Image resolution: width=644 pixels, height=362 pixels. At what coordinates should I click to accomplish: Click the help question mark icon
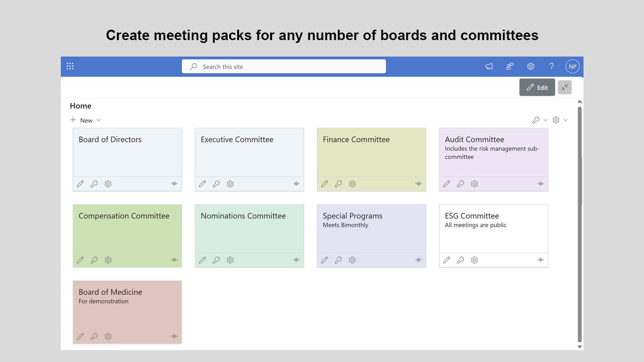(x=551, y=66)
